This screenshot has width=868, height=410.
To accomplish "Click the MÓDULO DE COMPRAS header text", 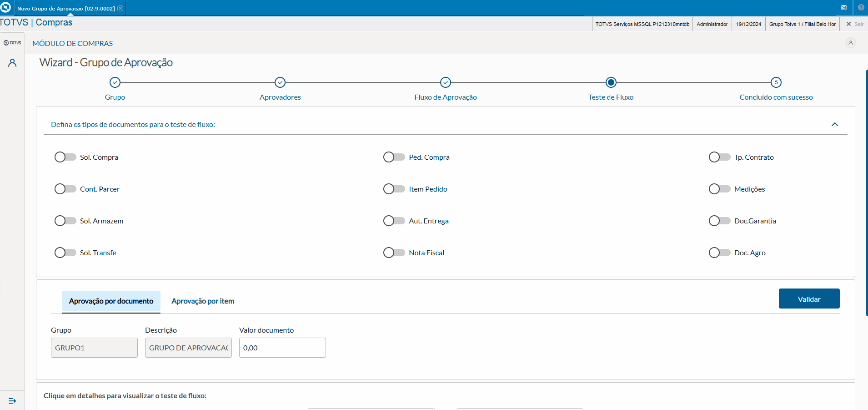I will (x=73, y=43).
